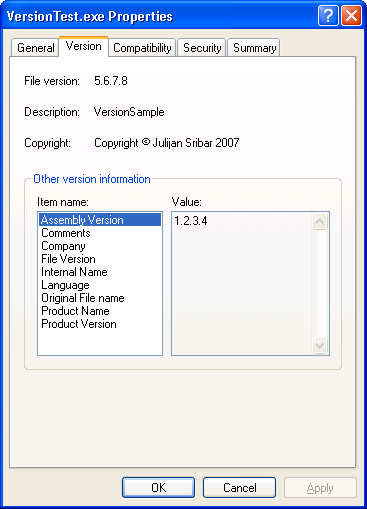This screenshot has height=509, width=367.
Task: Click the file version number 5.6.7.8
Action: 111,81
